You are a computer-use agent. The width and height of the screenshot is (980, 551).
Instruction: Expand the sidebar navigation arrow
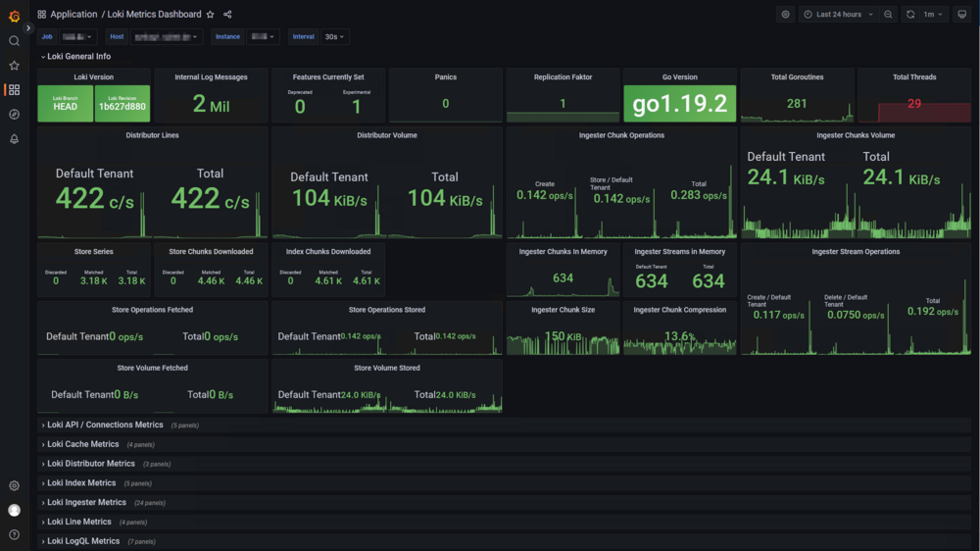[28, 28]
